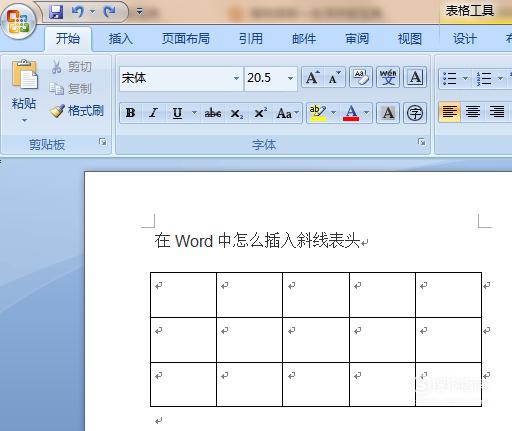Viewport: 512px width, 431px height.
Task: Click the 粘贴 paste icon
Action: pyautogui.click(x=24, y=74)
